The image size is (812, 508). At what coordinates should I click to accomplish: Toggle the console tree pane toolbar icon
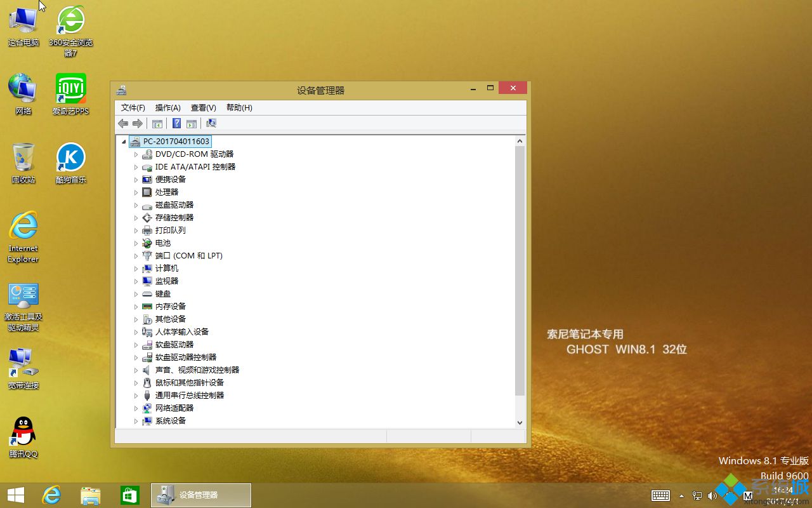(x=157, y=124)
